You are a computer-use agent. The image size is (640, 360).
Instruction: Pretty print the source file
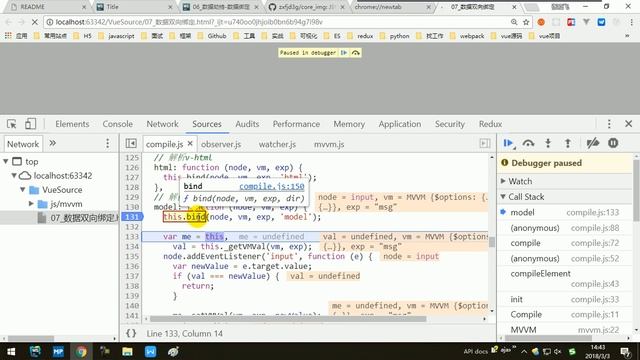[131, 333]
